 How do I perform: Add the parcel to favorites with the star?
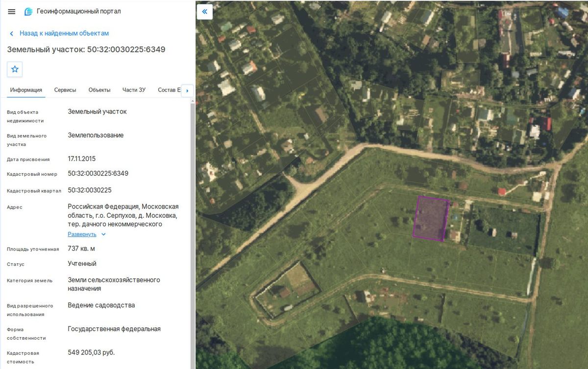(x=15, y=69)
